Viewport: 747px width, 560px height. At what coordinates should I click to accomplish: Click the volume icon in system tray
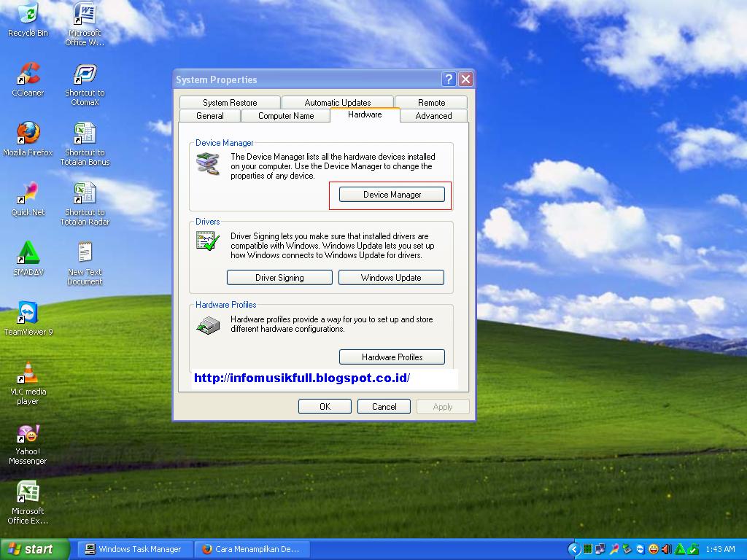pyautogui.click(x=665, y=549)
